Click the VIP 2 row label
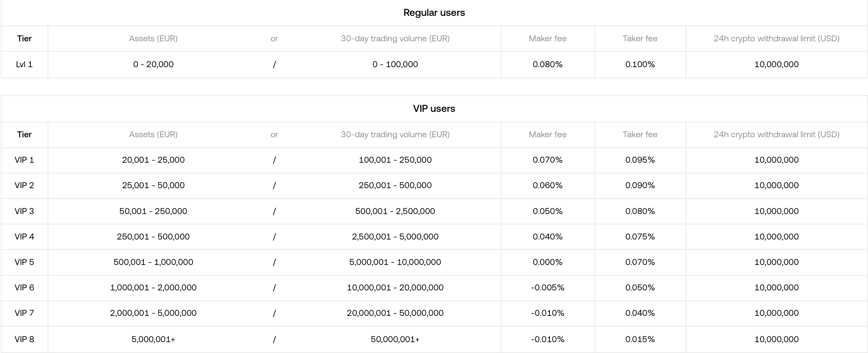Viewport: 868px width, 353px height. 24,185
